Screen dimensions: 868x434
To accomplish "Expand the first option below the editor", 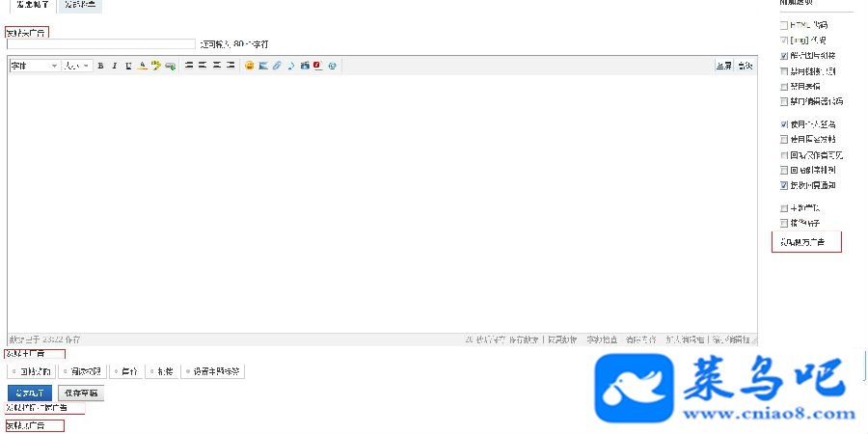I will pos(32,371).
